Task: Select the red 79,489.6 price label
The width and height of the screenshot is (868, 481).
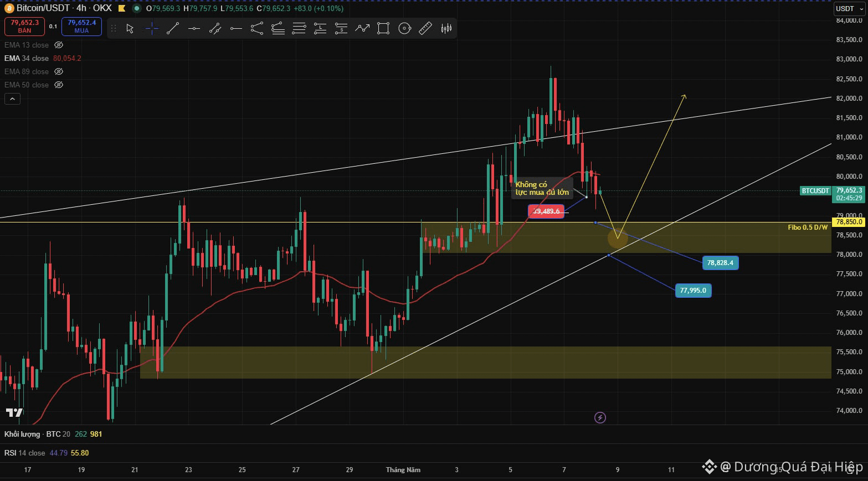Action: pos(546,211)
